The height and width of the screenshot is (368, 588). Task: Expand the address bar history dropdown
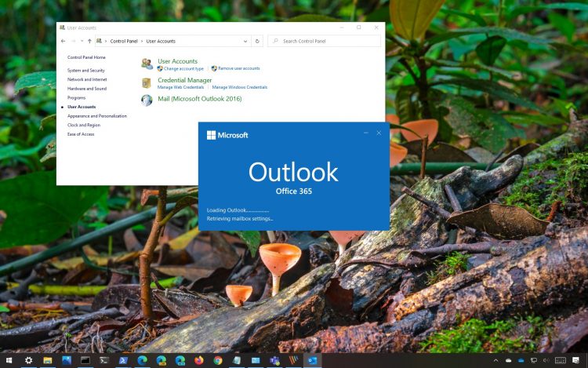(245, 42)
